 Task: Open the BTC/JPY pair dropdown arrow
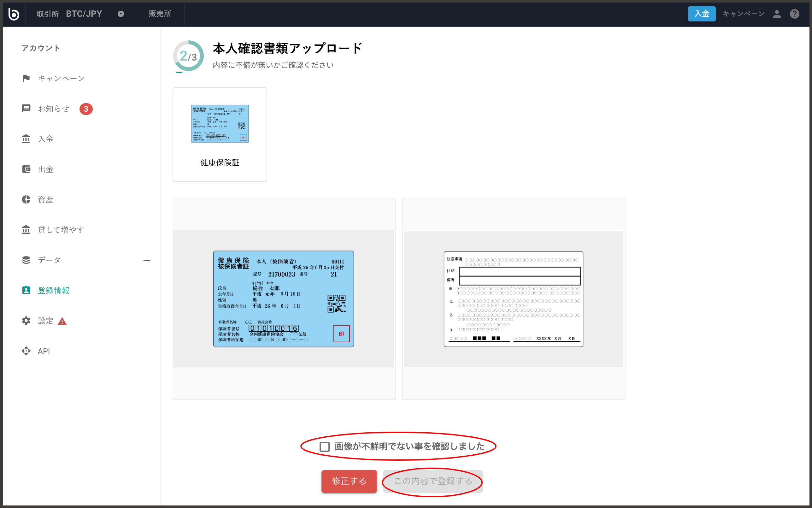[121, 14]
